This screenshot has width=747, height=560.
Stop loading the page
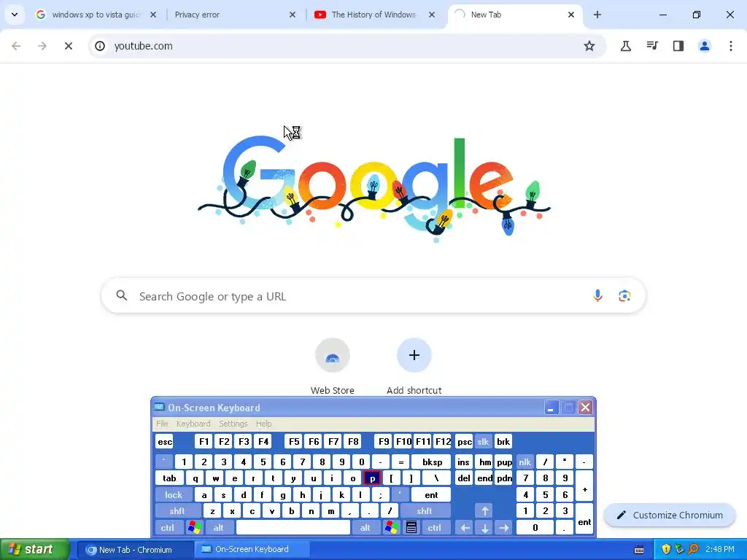tap(68, 46)
